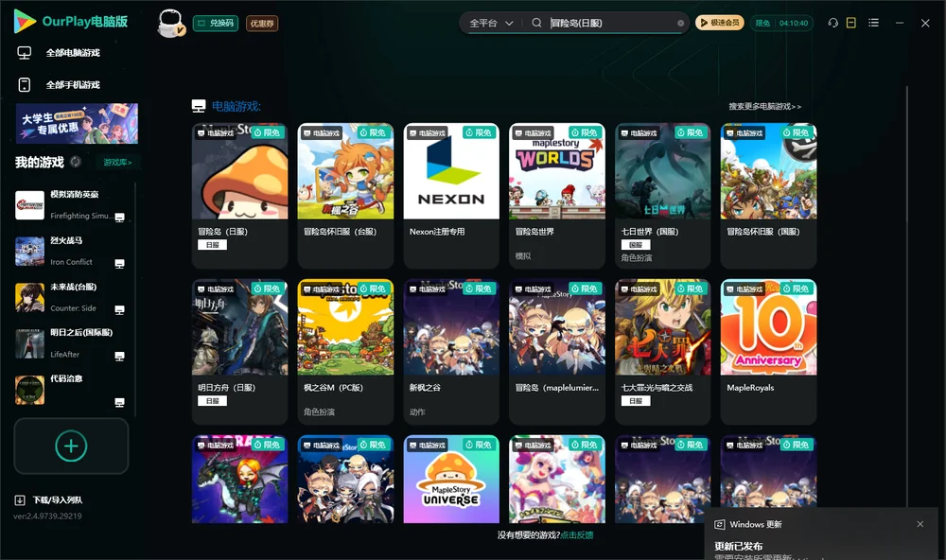The width and height of the screenshot is (946, 560).
Task: Expand the 全平台 platform dropdown
Action: [x=491, y=23]
